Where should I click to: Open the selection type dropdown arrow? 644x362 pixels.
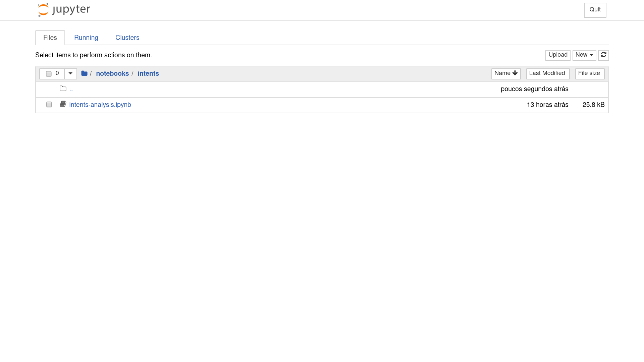click(70, 74)
